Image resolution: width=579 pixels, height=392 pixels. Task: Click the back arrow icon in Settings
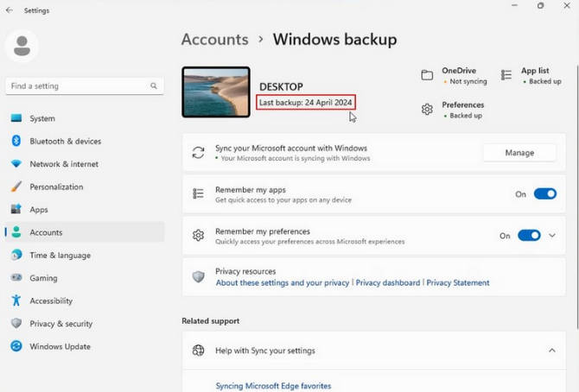coord(10,10)
